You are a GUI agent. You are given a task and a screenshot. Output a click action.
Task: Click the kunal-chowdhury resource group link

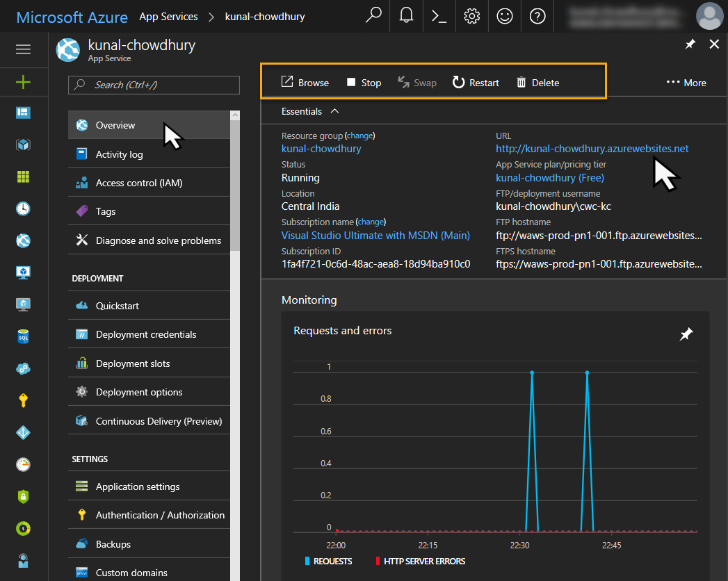[321, 149]
